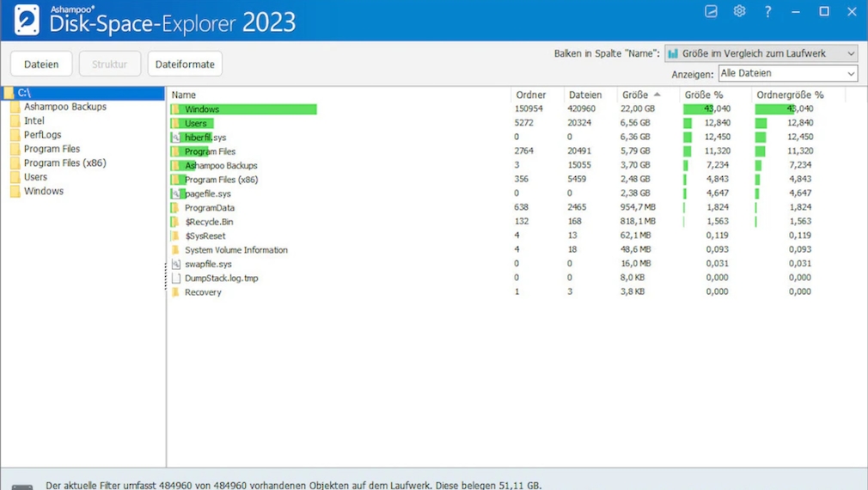868x490 pixels.
Task: Select the Recovery row
Action: coord(506,292)
